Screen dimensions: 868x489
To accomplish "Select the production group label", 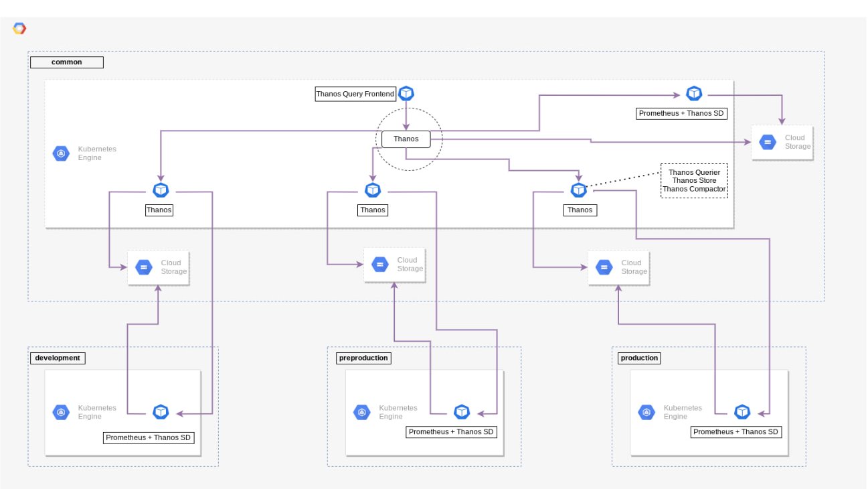I will click(640, 358).
